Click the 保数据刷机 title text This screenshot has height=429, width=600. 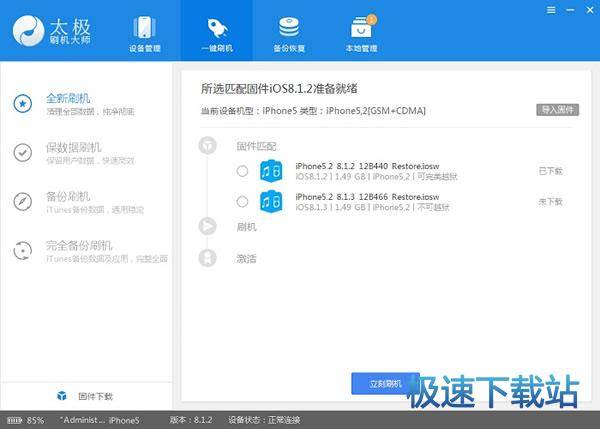click(73, 147)
